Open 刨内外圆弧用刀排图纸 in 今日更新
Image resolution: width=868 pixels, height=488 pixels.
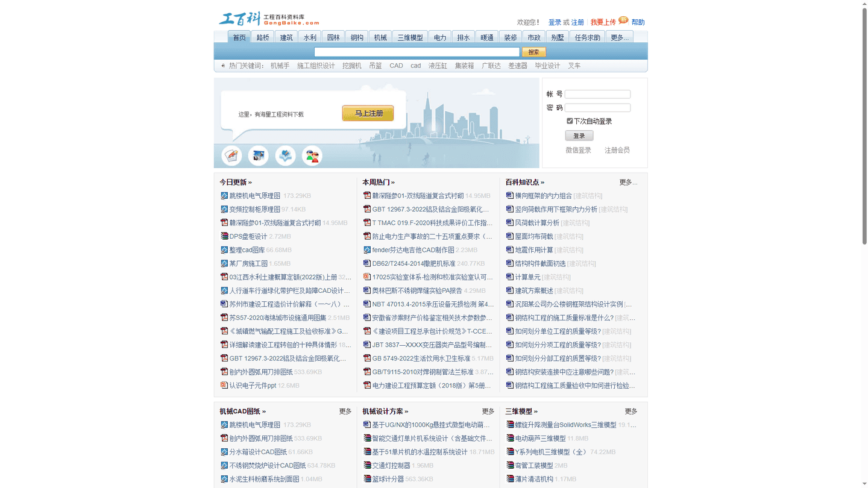coord(261,372)
